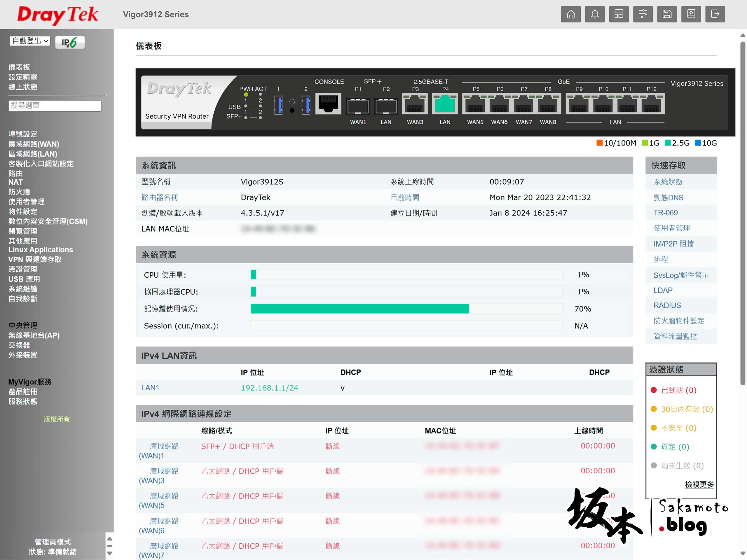This screenshot has height=560, width=747.
Task: Click port P6 WAN6 on panel
Action: (500, 104)
